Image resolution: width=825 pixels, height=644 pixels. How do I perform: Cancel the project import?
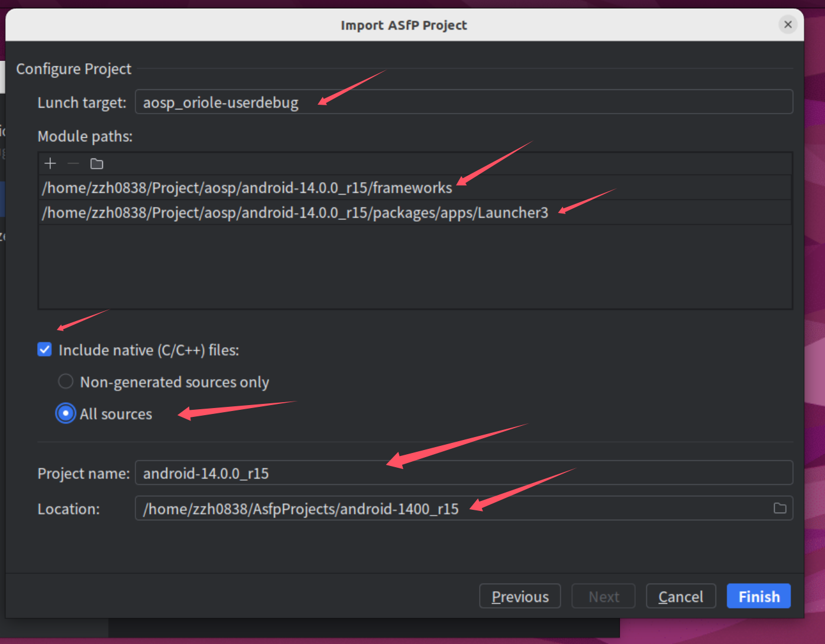point(681,597)
